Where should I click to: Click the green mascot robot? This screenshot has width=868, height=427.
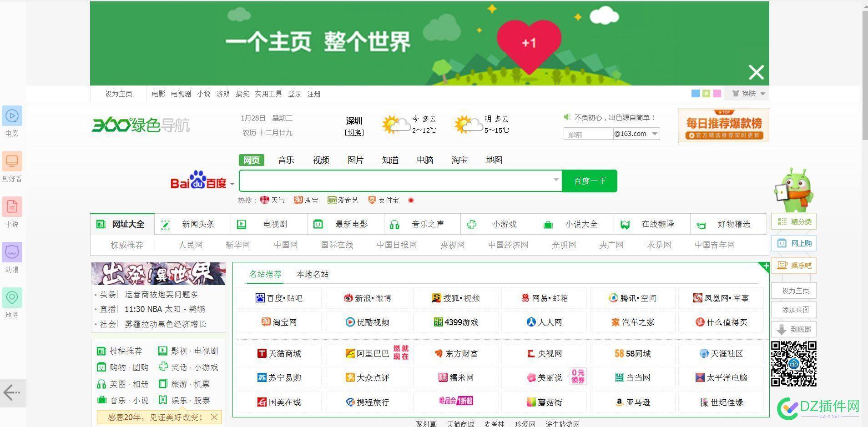(794, 190)
